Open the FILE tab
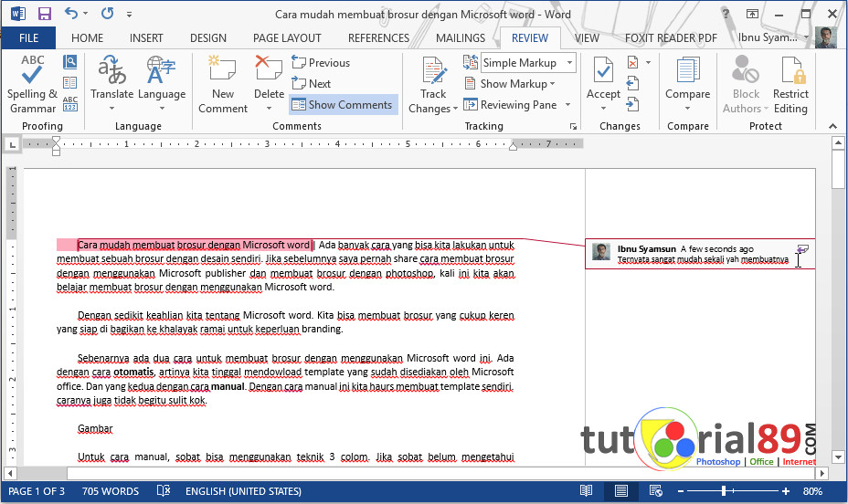848x504 pixels. click(28, 37)
